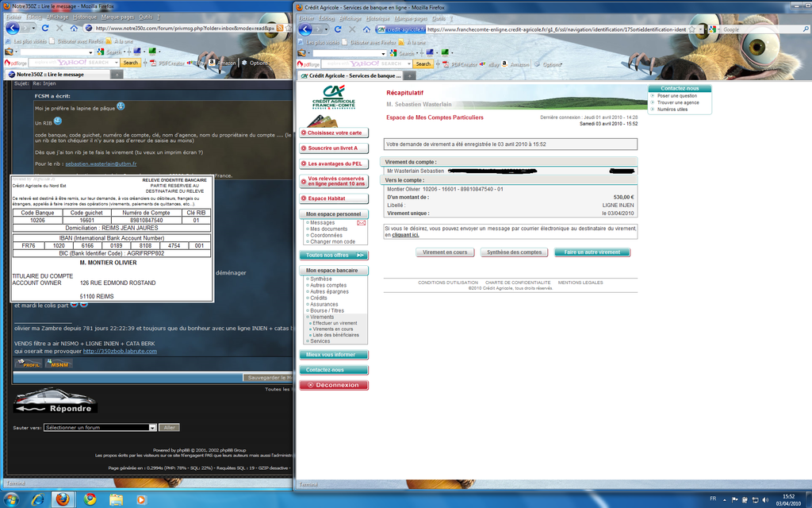The image size is (812, 508).
Task: Open Messages envelope icon in Mon espace personnel
Action: (x=362, y=223)
